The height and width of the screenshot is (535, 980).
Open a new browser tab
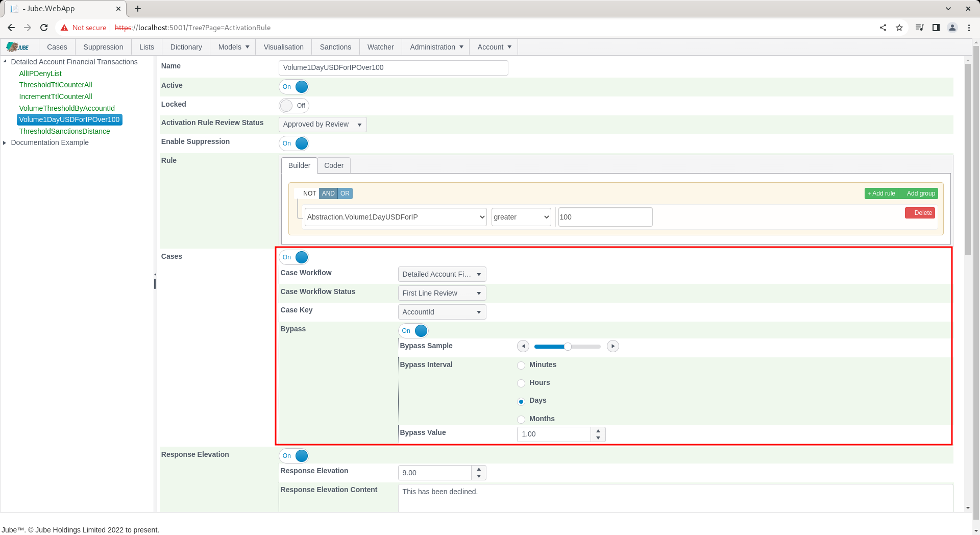pos(138,9)
